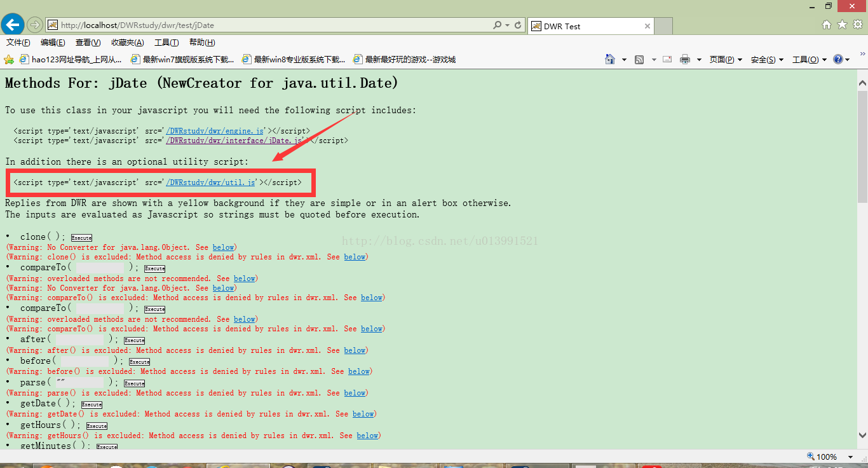Click the Read Mail envelope icon
The height and width of the screenshot is (468, 868).
click(667, 59)
